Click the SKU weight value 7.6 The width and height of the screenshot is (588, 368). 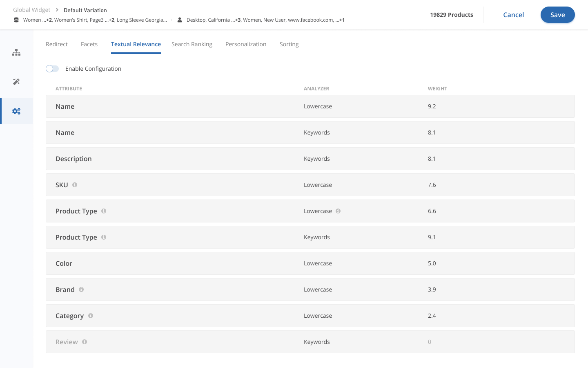click(x=432, y=185)
